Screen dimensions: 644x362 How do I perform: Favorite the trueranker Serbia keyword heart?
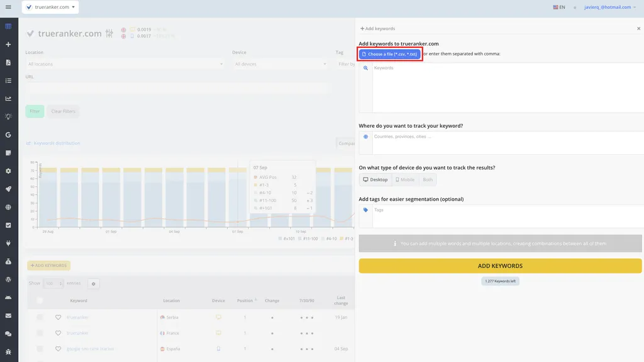(x=58, y=317)
